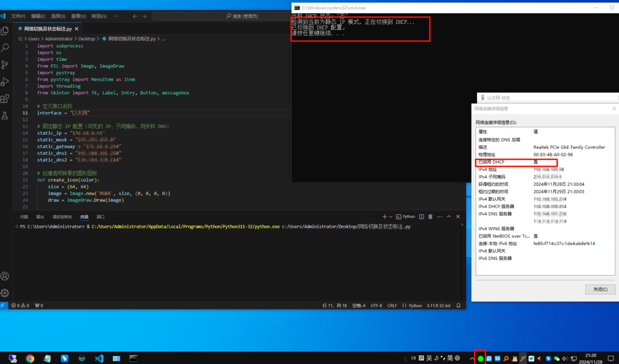Open the volume control in tray
This screenshot has width=619, height=364.
(565, 359)
